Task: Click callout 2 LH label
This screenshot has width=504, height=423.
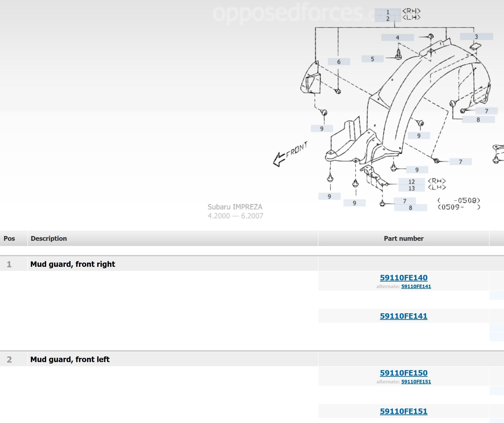Action: point(388,19)
